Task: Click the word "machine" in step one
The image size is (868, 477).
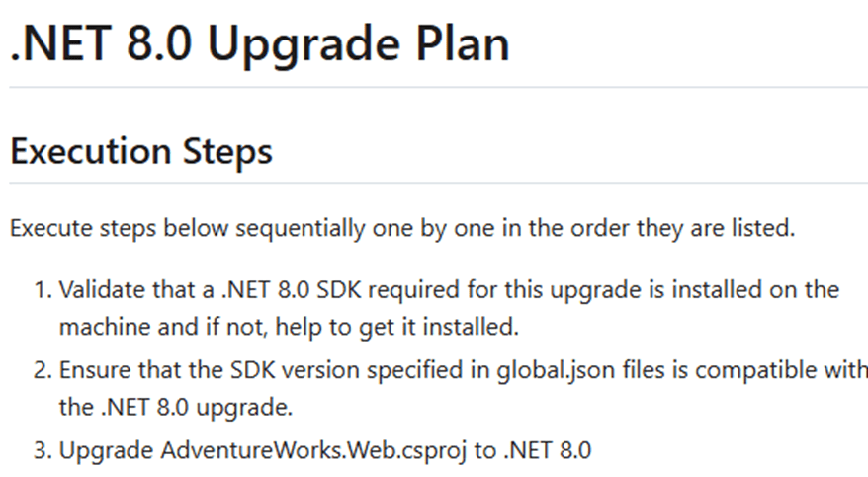Action: tap(99, 326)
